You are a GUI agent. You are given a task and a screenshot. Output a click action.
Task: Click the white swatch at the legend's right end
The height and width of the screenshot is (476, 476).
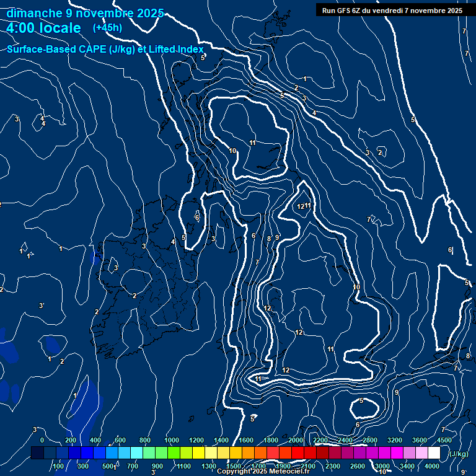point(434,453)
